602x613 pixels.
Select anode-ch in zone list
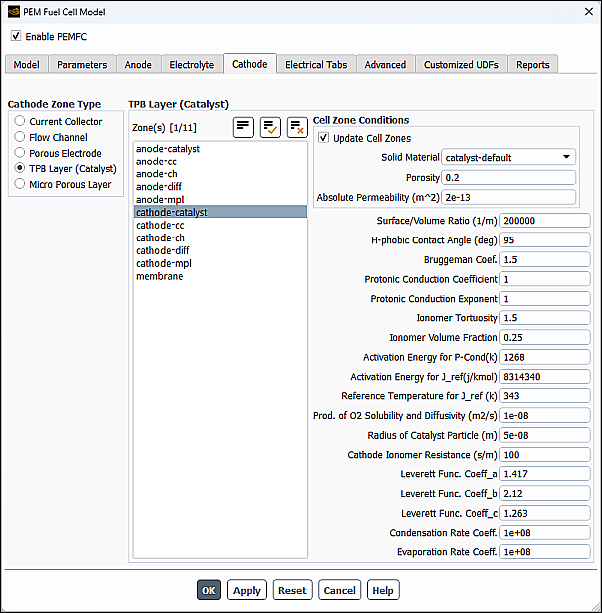[x=220, y=174]
